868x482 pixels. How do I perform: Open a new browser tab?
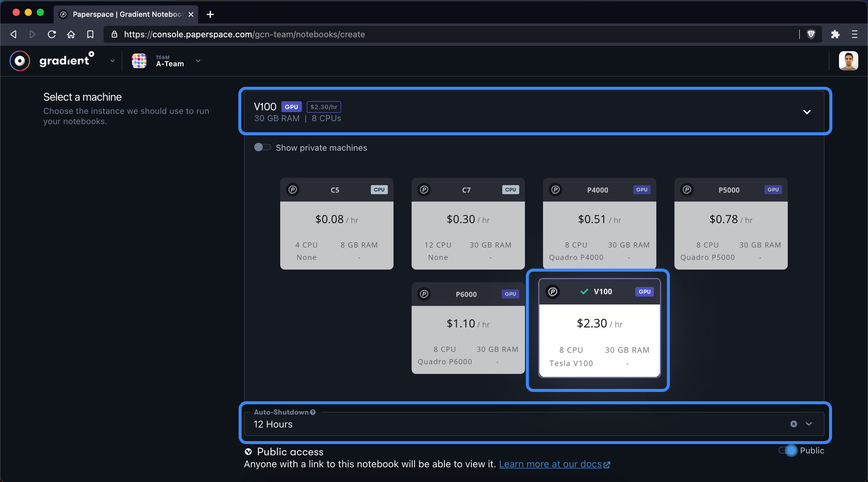click(210, 14)
